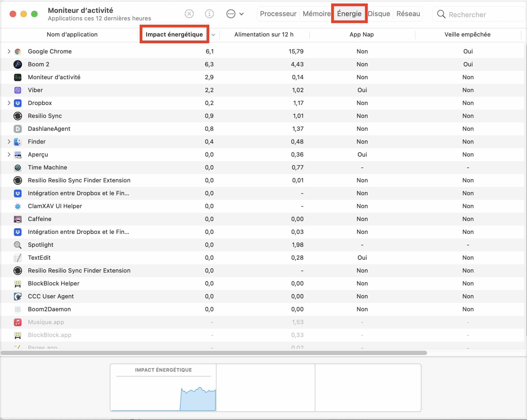The width and height of the screenshot is (527, 420).
Task: Click the ClamXAV UI Helper icon
Action: (18, 206)
